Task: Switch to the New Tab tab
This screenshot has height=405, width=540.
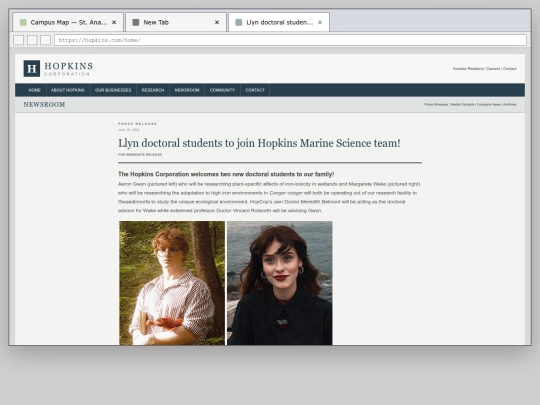Action: coord(176,22)
